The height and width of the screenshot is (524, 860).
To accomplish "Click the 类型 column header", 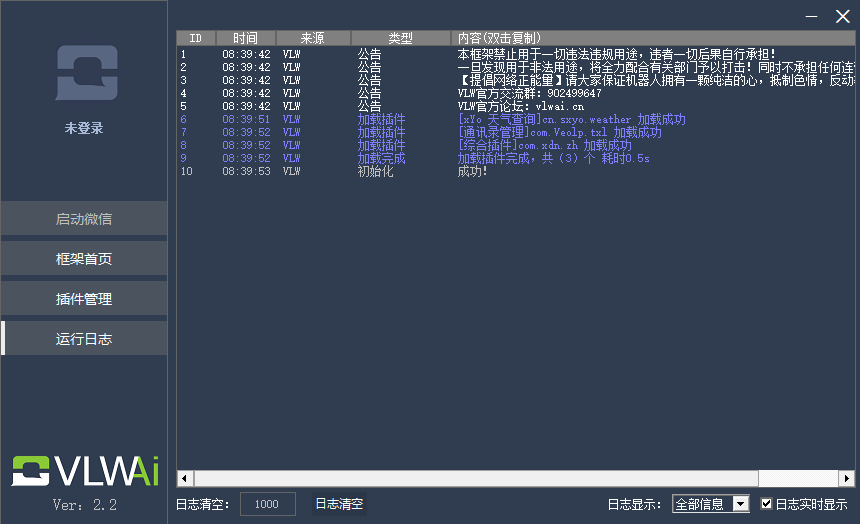I will 400,38.
